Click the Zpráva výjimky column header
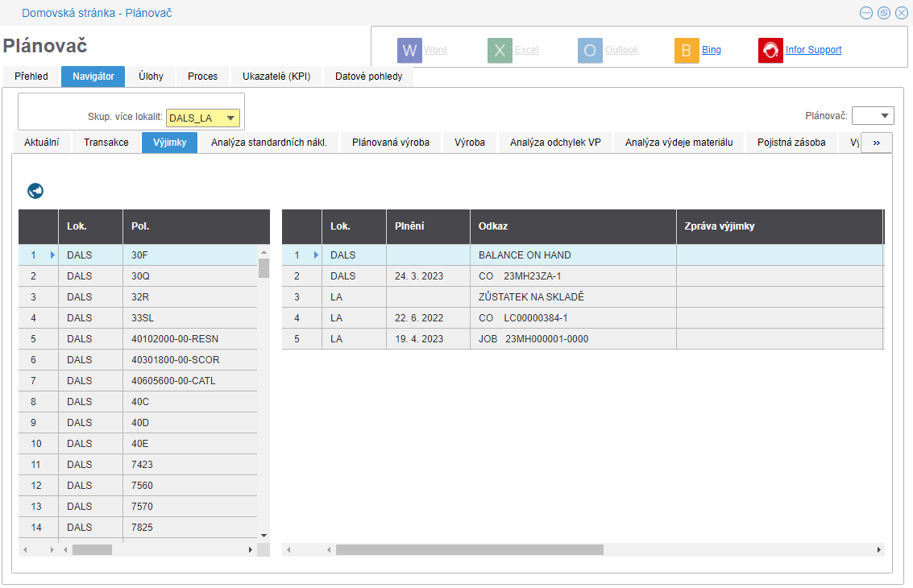The width and height of the screenshot is (913, 588). click(779, 226)
